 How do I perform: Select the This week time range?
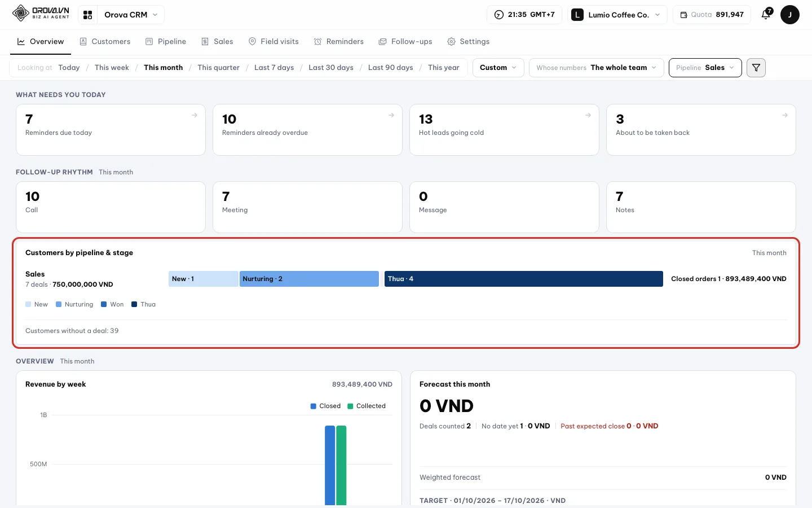pyautogui.click(x=112, y=68)
